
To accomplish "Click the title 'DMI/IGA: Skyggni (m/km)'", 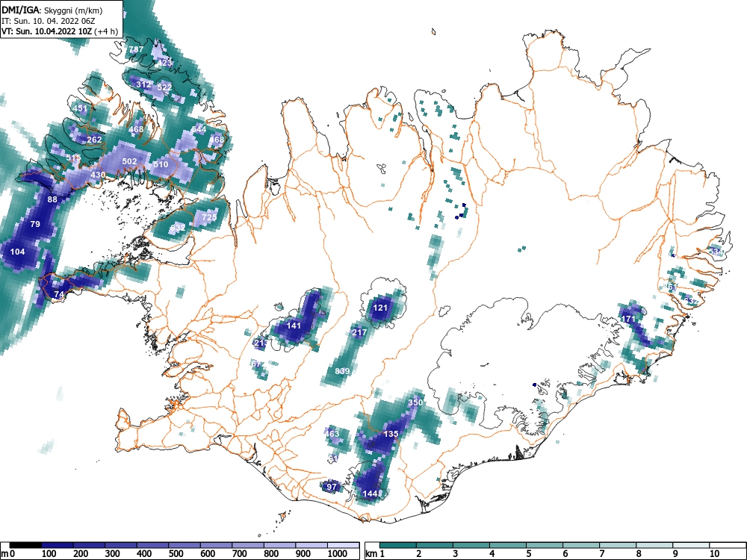I will (52, 10).
